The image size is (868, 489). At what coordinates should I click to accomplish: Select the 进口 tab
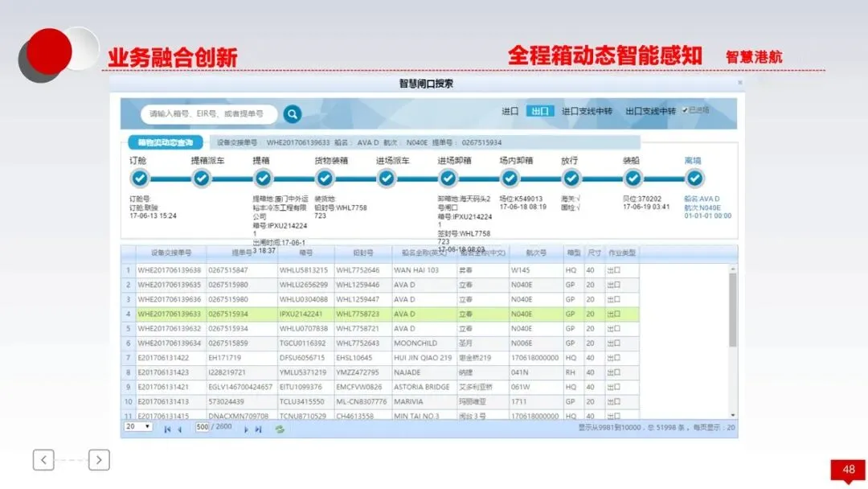[x=510, y=111]
